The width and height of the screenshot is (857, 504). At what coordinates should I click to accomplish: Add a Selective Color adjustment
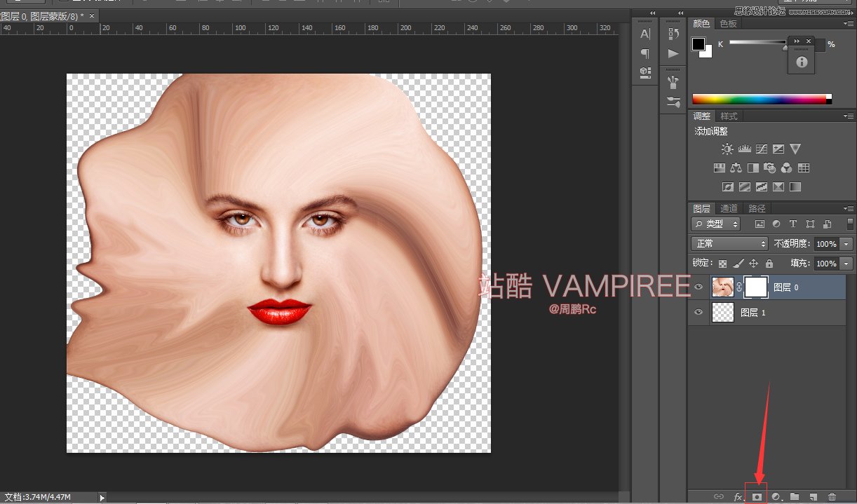778,187
